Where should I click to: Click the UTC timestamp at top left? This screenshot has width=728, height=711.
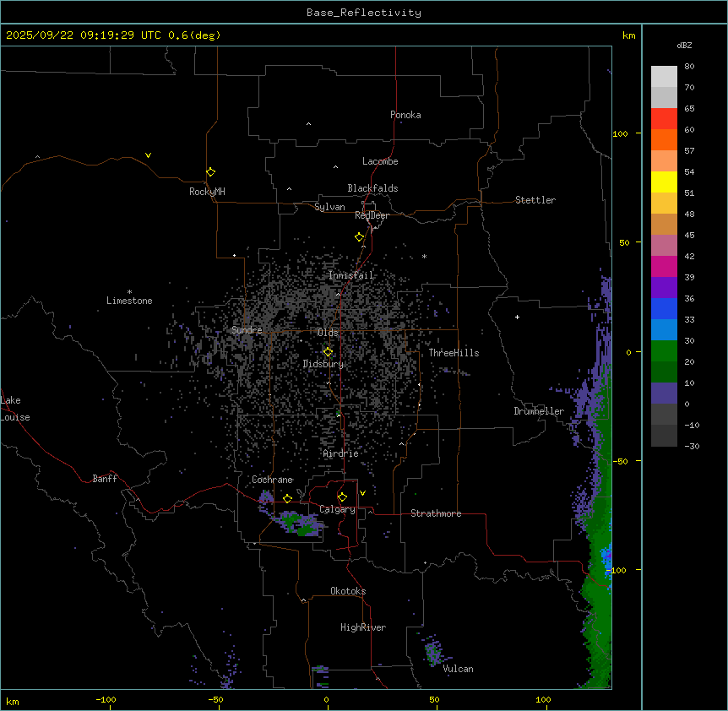(x=113, y=35)
